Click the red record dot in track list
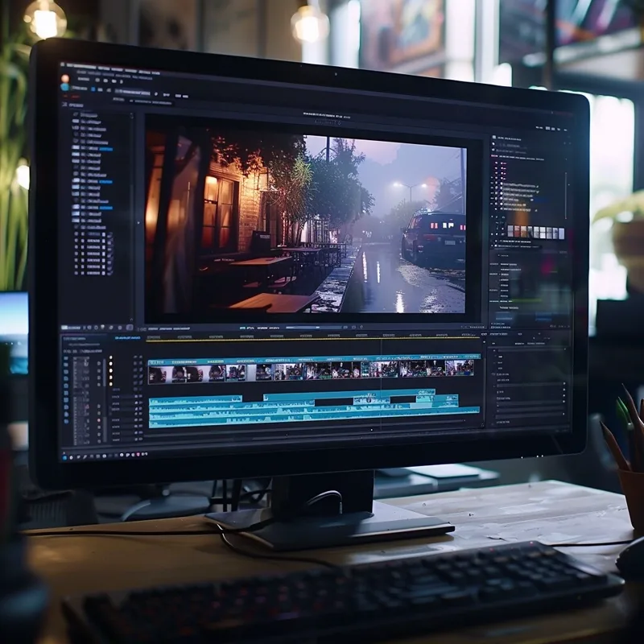The image size is (644, 644). click(x=98, y=420)
